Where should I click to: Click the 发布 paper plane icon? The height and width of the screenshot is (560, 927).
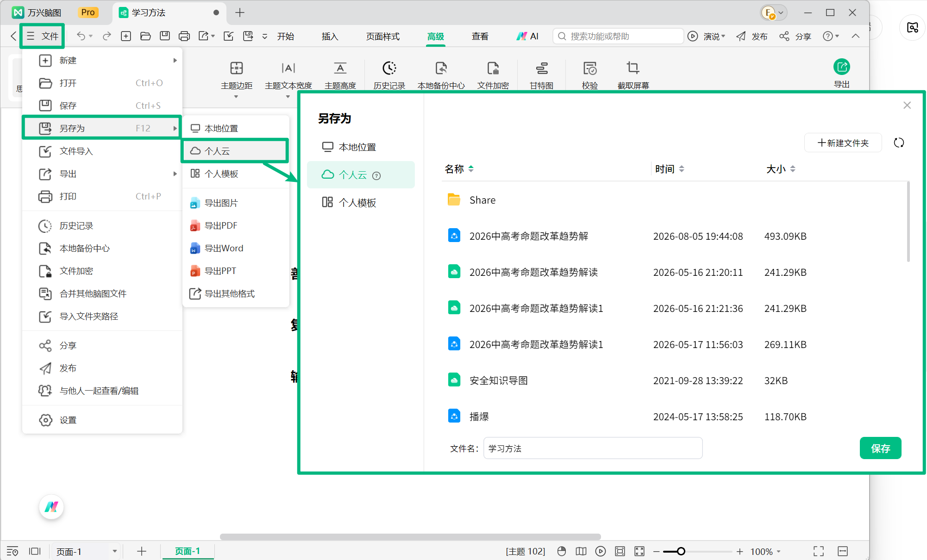741,36
